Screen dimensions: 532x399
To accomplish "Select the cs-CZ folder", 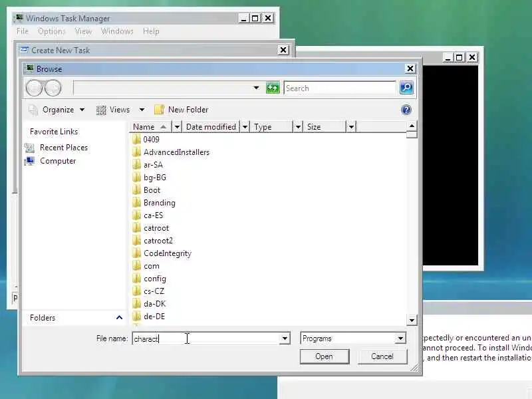I will pyautogui.click(x=148, y=291).
